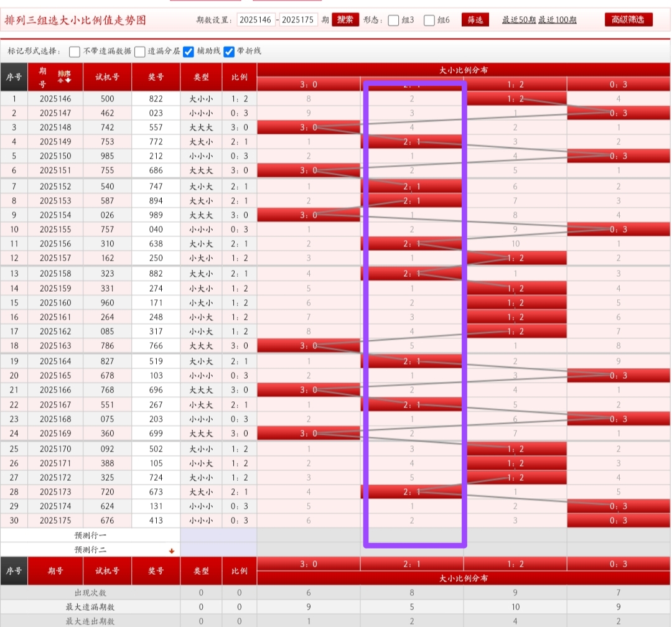Click the 预测行一 prediction row
This screenshot has width=672, height=627.
tap(90, 536)
